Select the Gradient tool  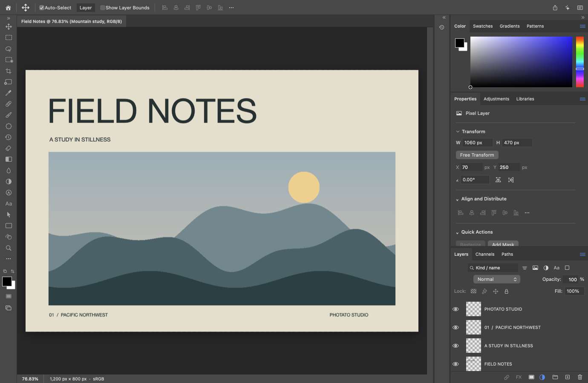[x=9, y=160]
